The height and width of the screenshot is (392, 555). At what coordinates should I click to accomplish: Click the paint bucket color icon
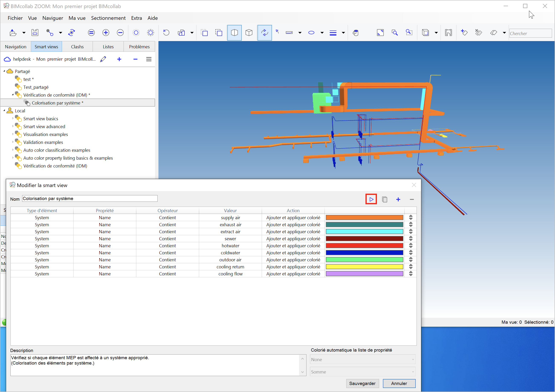click(356, 33)
